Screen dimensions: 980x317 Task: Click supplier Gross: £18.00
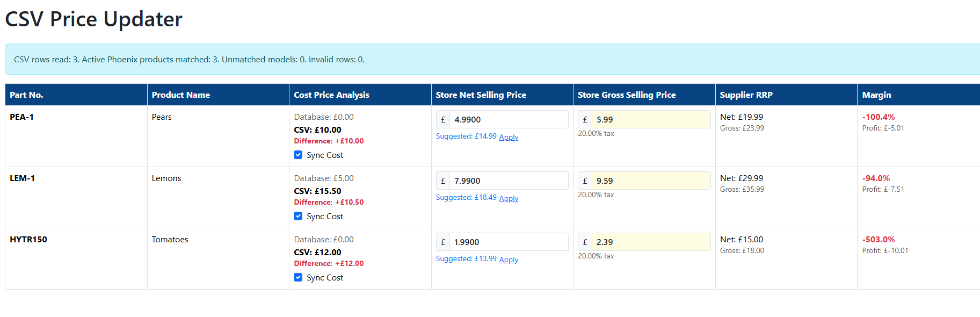742,250
